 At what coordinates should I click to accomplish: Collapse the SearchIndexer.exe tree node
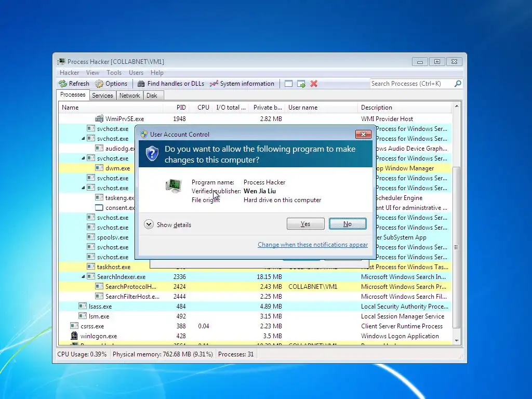(x=83, y=277)
